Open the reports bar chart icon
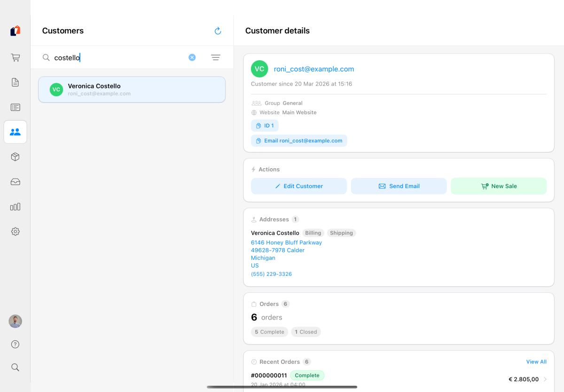564x392 pixels. 15,207
